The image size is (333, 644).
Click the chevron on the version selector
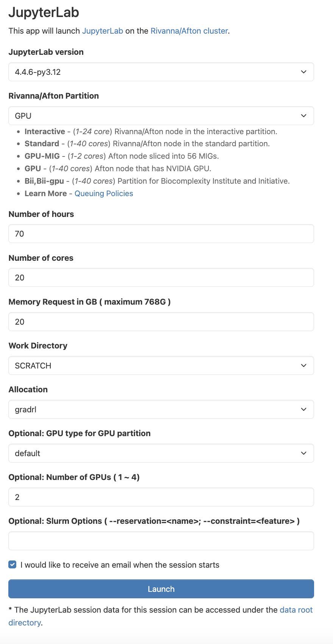coord(304,72)
